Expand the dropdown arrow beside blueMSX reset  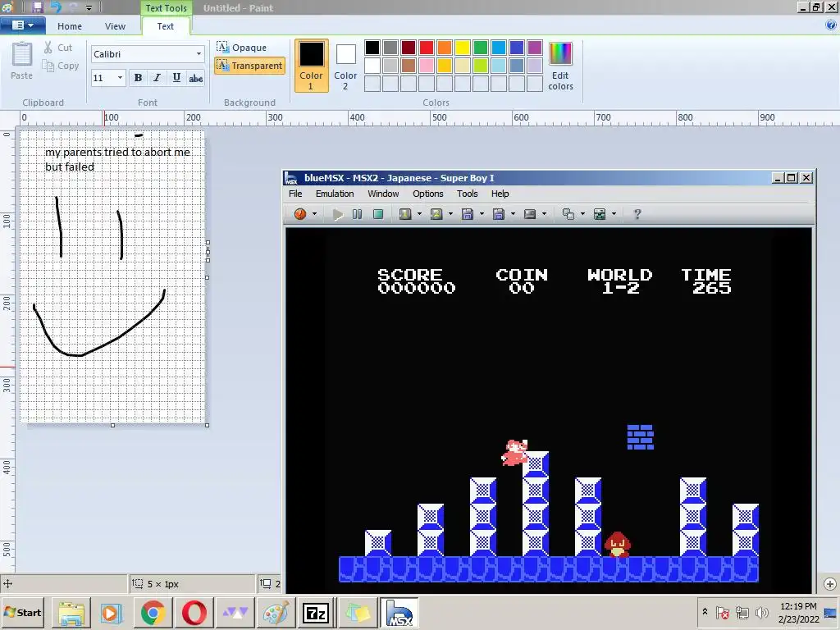click(314, 214)
